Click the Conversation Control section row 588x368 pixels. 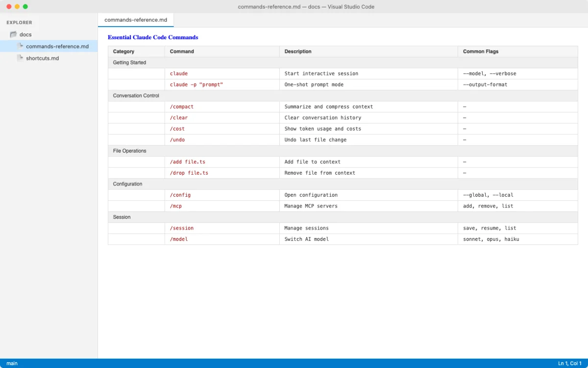tap(343, 96)
